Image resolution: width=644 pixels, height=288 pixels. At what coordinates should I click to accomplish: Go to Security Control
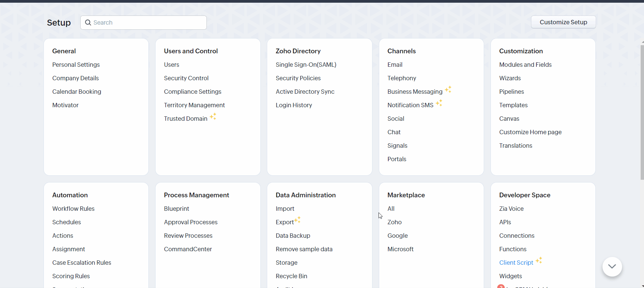coord(186,78)
